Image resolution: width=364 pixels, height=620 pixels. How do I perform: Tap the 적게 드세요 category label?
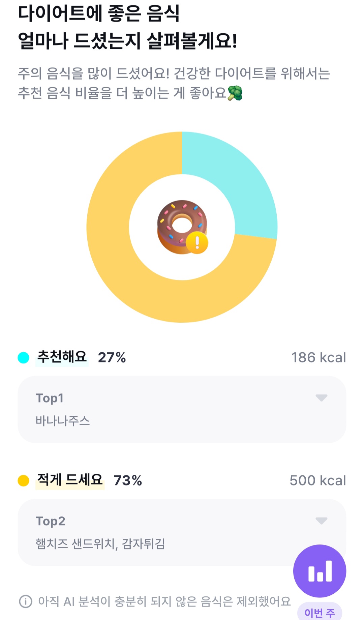(70, 480)
